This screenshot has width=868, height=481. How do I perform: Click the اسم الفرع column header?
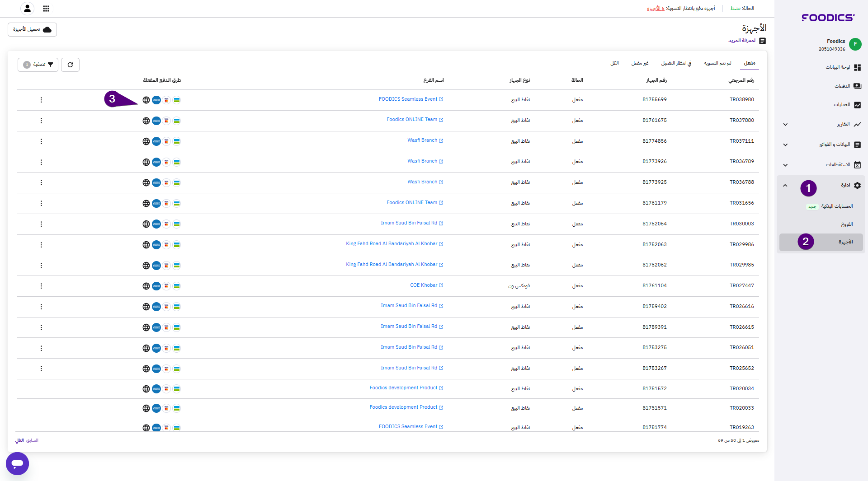click(433, 80)
